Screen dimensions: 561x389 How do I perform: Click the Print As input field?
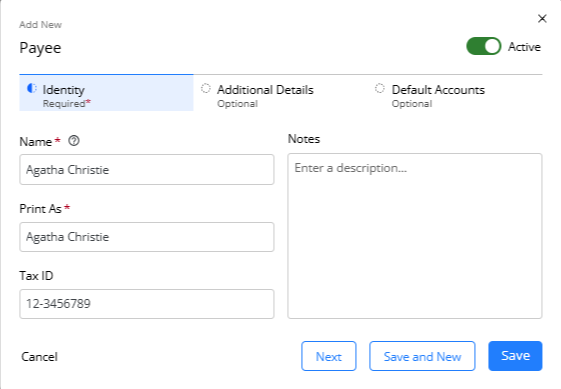pyautogui.click(x=147, y=237)
